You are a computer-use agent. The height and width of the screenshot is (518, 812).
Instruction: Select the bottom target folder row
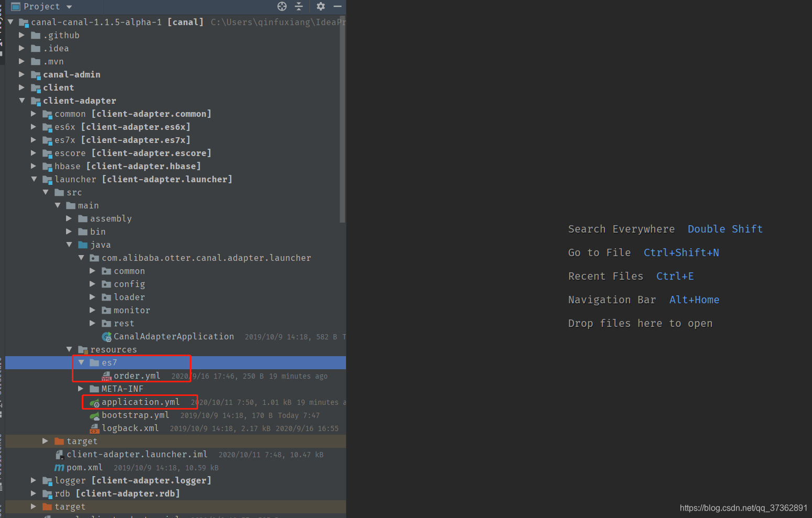click(176, 507)
